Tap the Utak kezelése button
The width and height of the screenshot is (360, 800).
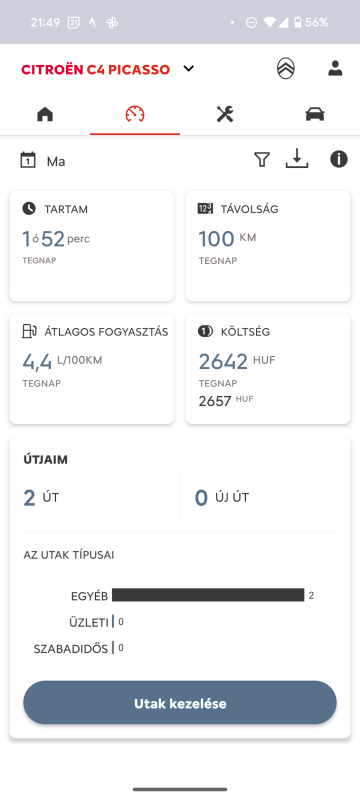[180, 703]
